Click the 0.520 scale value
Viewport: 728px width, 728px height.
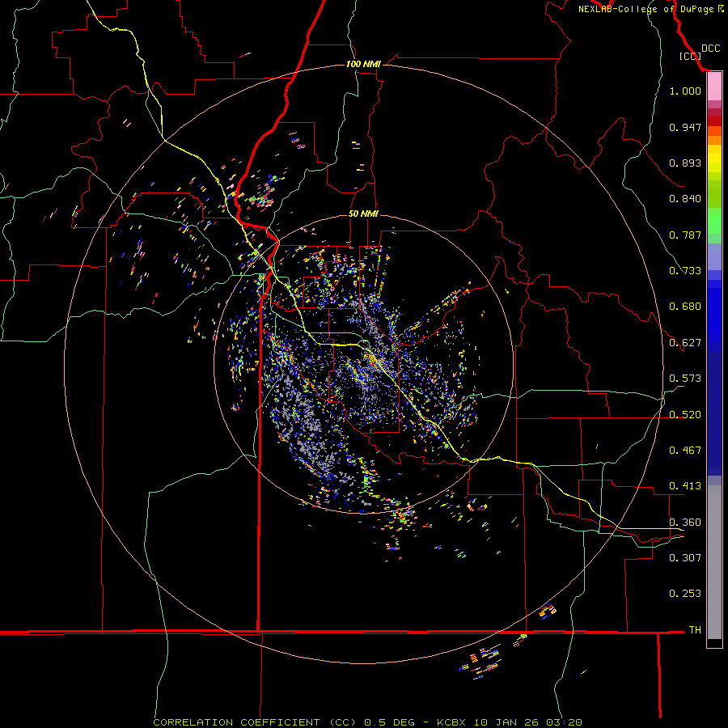[685, 415]
